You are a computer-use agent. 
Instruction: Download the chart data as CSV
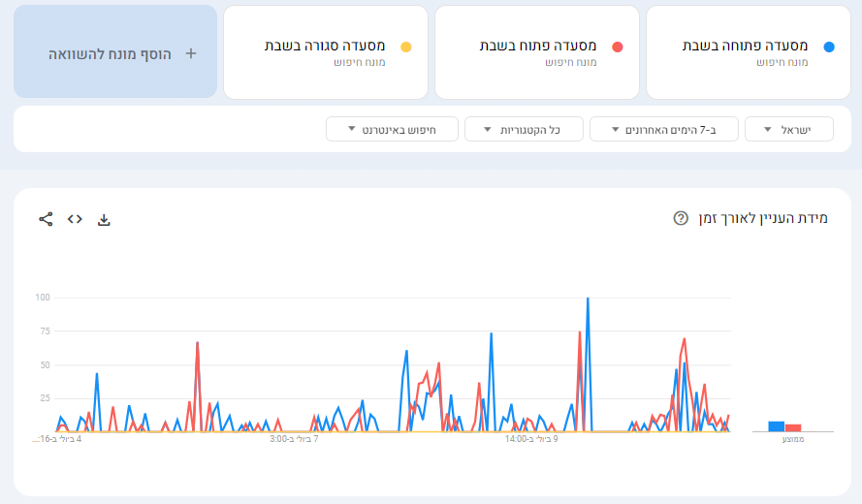105,220
